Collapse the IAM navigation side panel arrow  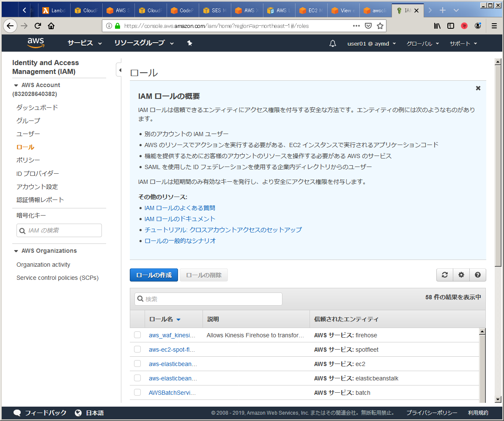click(x=120, y=70)
